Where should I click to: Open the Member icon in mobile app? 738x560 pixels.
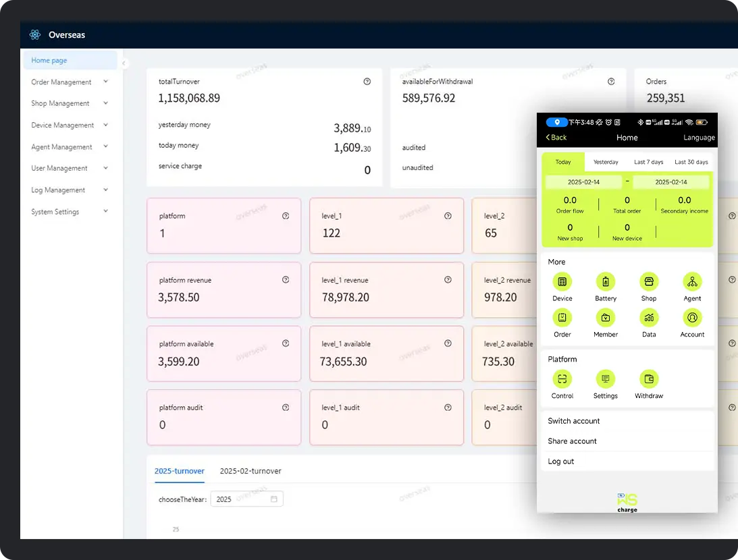click(x=605, y=318)
